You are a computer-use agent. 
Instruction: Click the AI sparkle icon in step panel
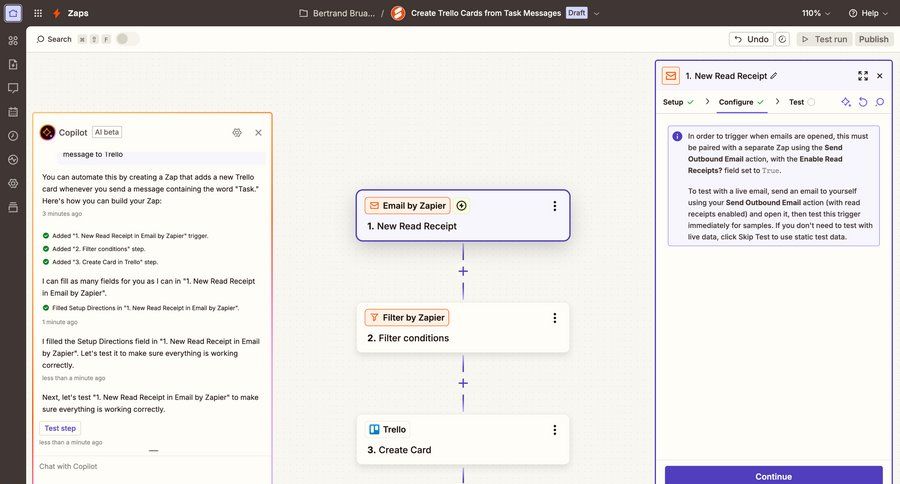[x=846, y=102]
